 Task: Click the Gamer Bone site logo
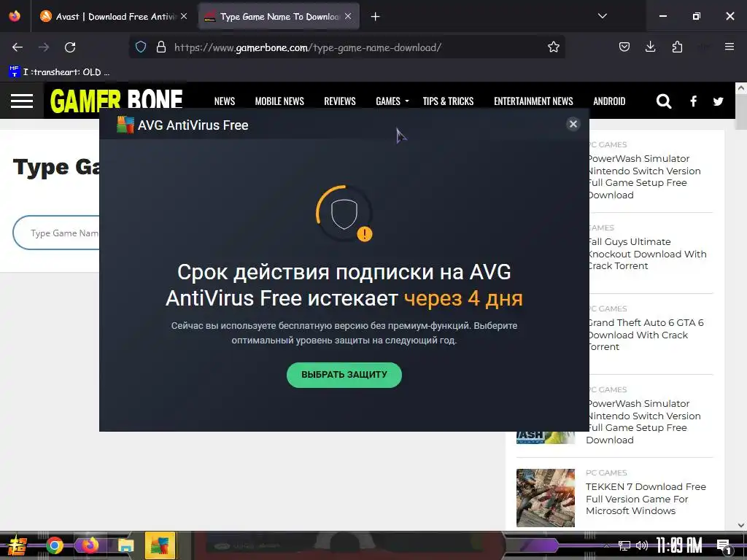(x=117, y=101)
